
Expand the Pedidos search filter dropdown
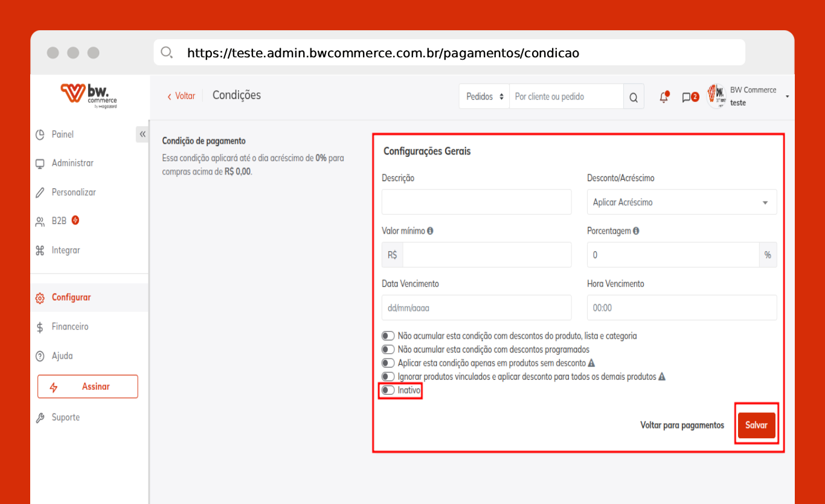click(x=484, y=97)
